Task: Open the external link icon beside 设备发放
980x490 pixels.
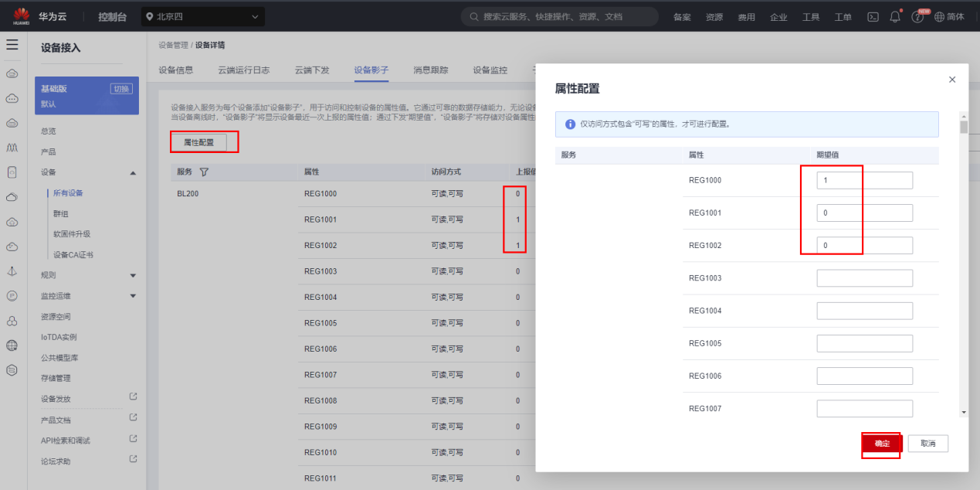Action: click(133, 397)
